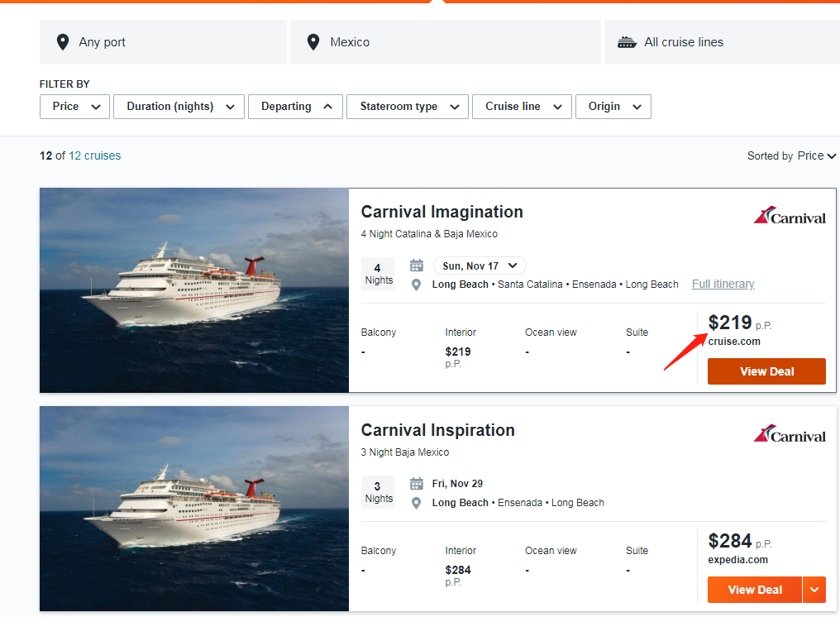Click the $219 Interior price for Imagination
The image size is (840, 617).
point(458,352)
